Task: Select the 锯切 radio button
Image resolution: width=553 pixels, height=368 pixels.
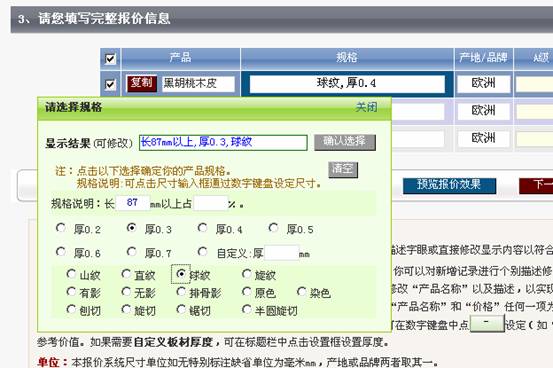Action: pos(181,309)
